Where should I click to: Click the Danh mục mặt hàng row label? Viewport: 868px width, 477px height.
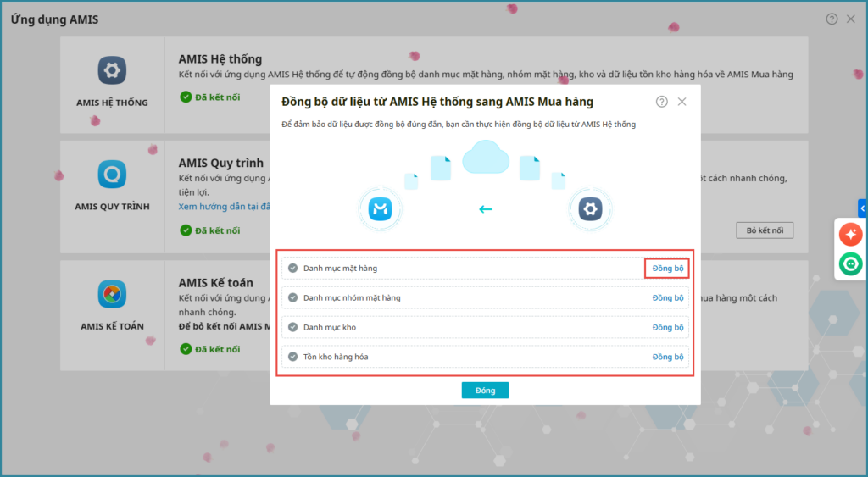pyautogui.click(x=340, y=269)
